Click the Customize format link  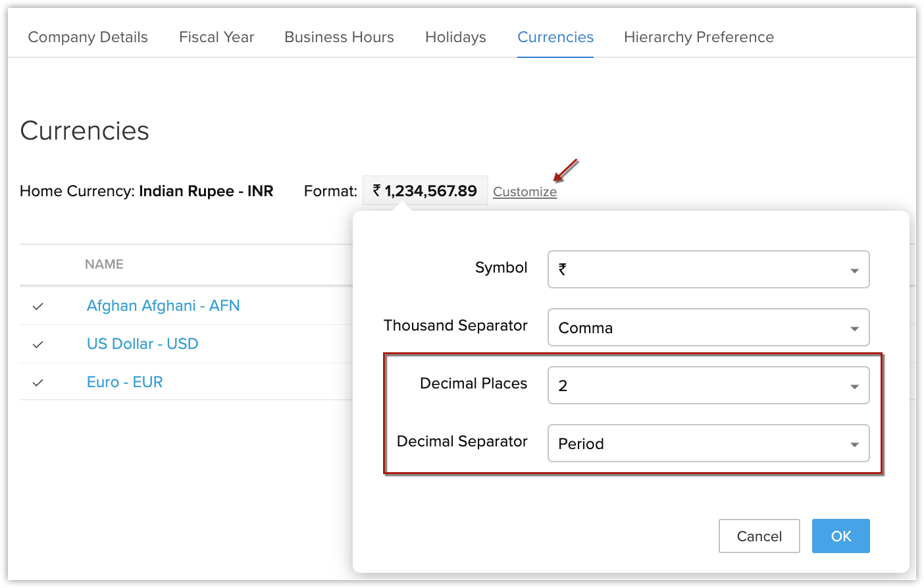coord(525,192)
